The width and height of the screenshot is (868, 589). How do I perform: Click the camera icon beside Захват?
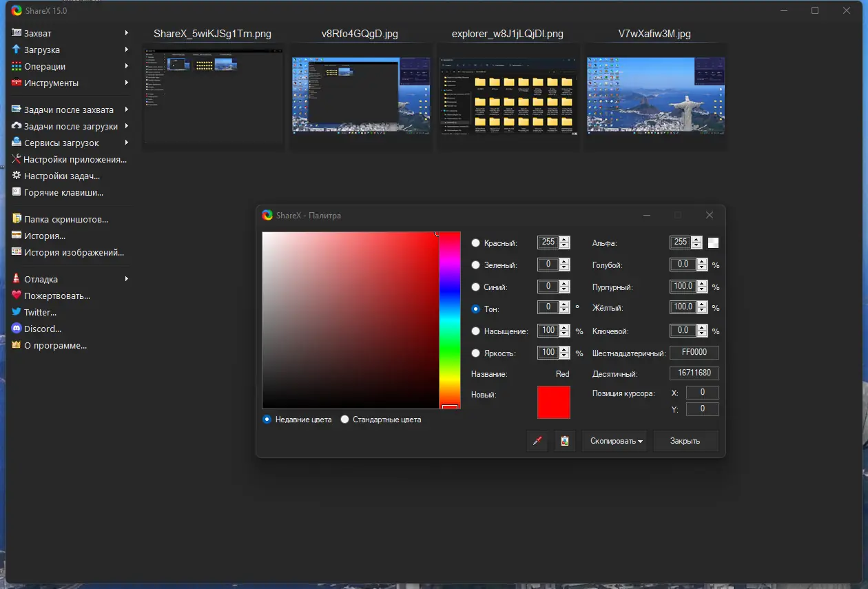pos(17,33)
